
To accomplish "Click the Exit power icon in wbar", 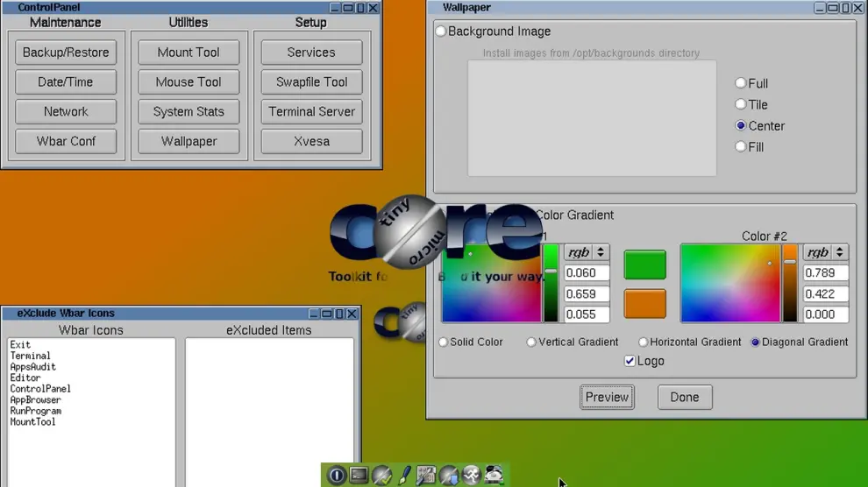I will click(x=337, y=475).
